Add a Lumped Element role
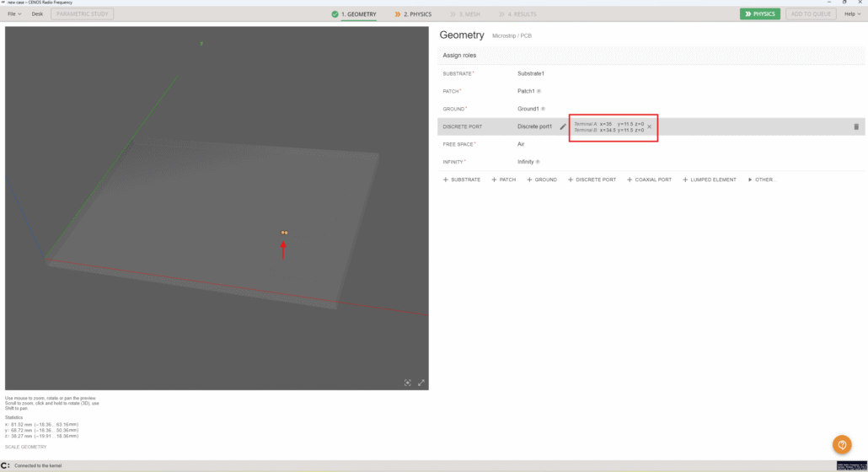This screenshot has height=472, width=868. click(x=709, y=180)
